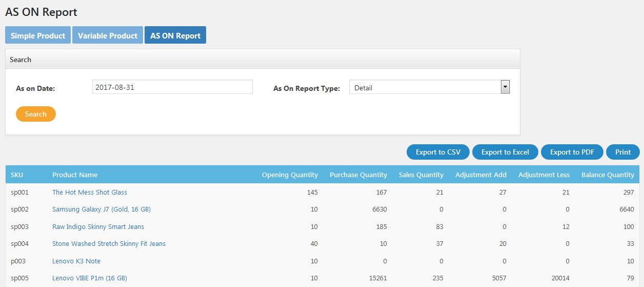This screenshot has height=287, width=644.
Task: Click the SKU column header
Action: 17,175
